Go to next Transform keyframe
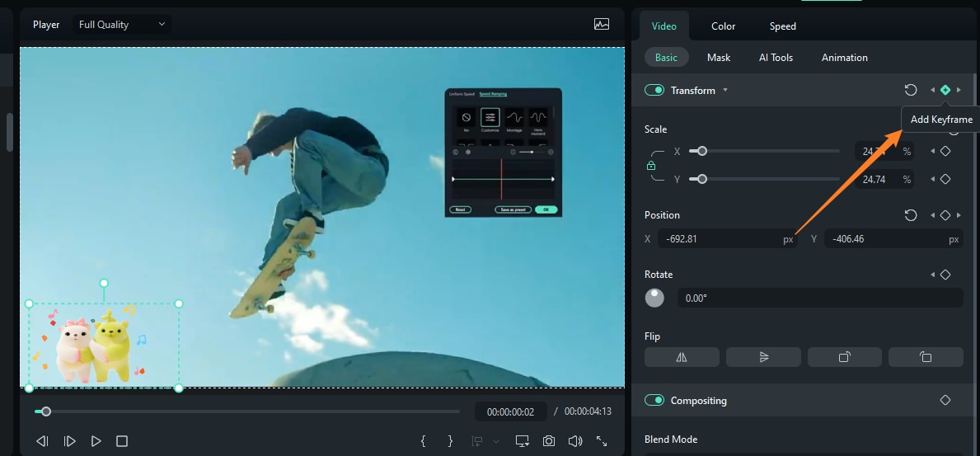The image size is (980, 456). coord(959,90)
